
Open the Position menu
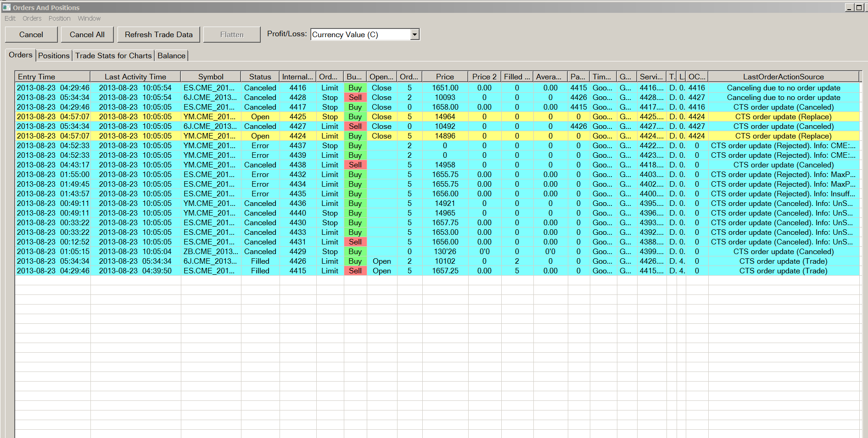(59, 18)
